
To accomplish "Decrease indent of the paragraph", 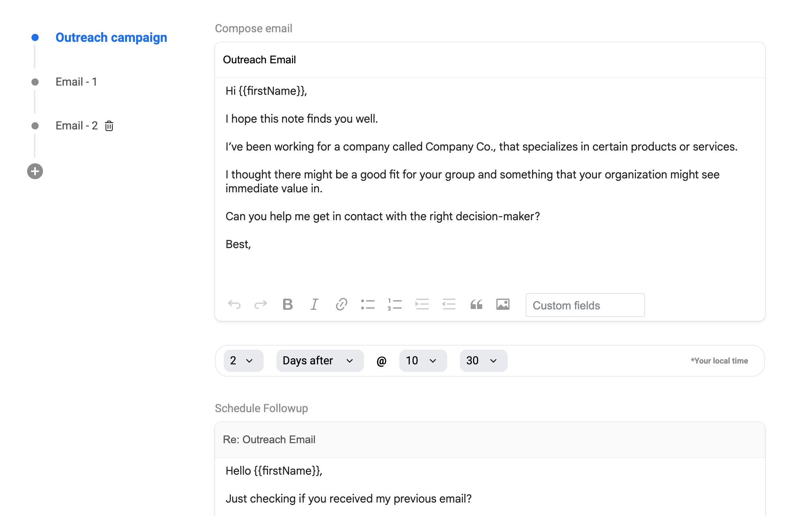I will pos(449,305).
